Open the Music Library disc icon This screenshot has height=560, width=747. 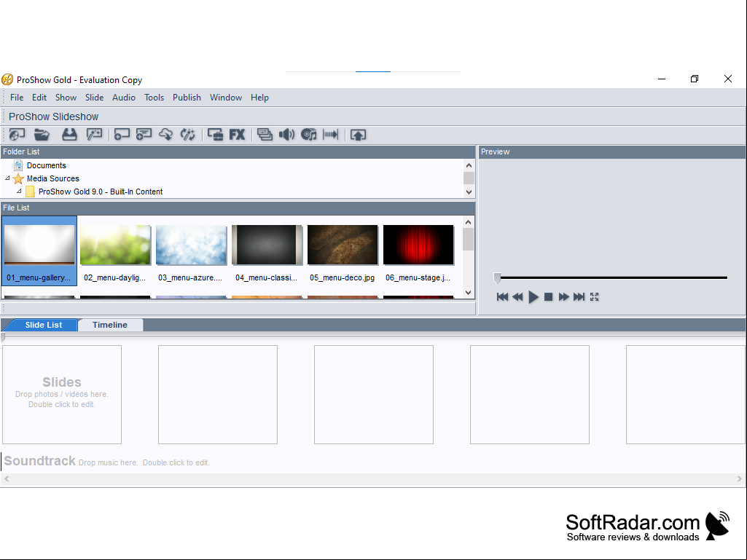309,135
